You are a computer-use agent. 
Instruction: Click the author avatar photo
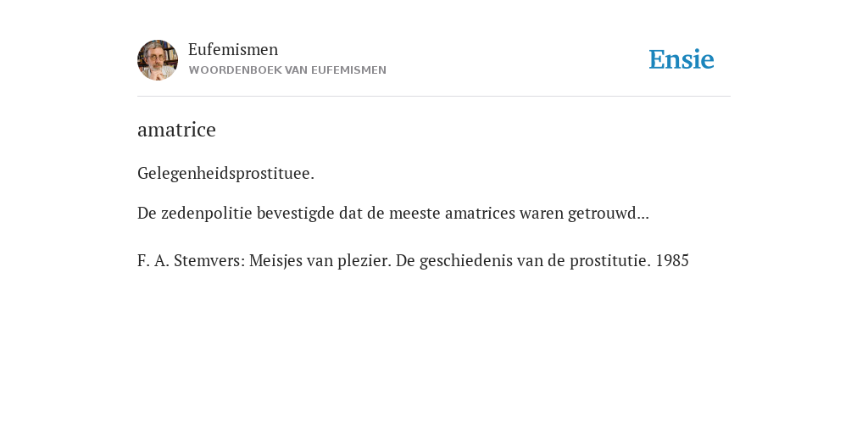(x=158, y=60)
